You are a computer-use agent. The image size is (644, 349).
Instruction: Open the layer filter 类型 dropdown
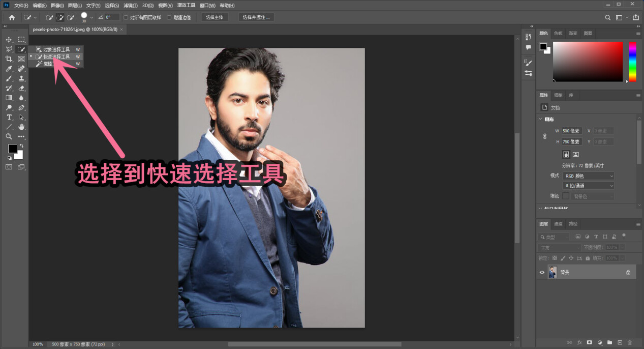(555, 237)
